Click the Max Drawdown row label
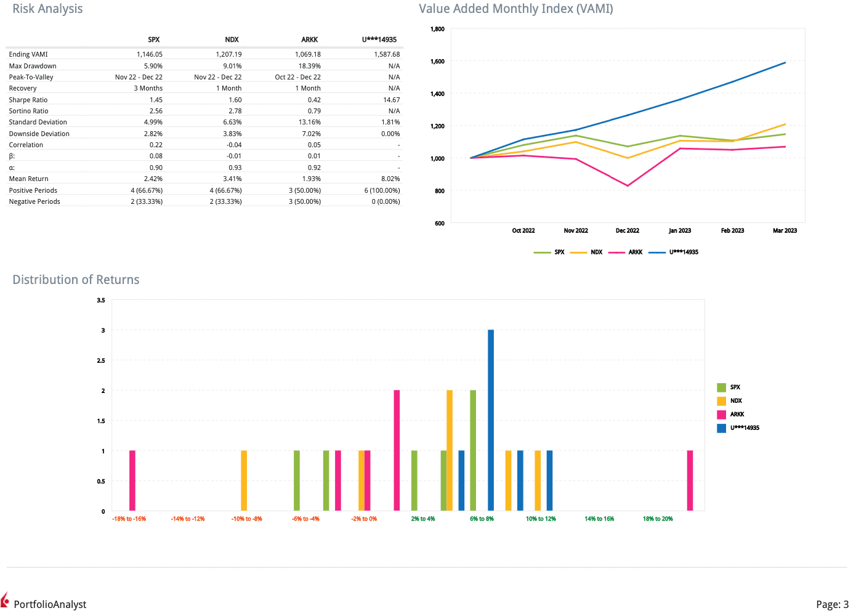 coord(33,66)
